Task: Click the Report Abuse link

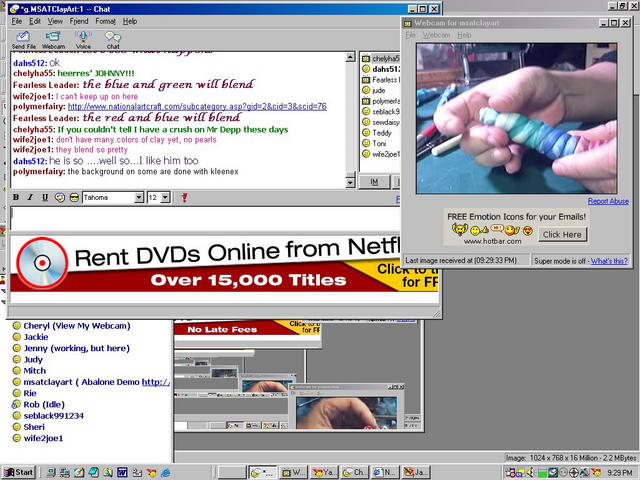Action: point(608,201)
